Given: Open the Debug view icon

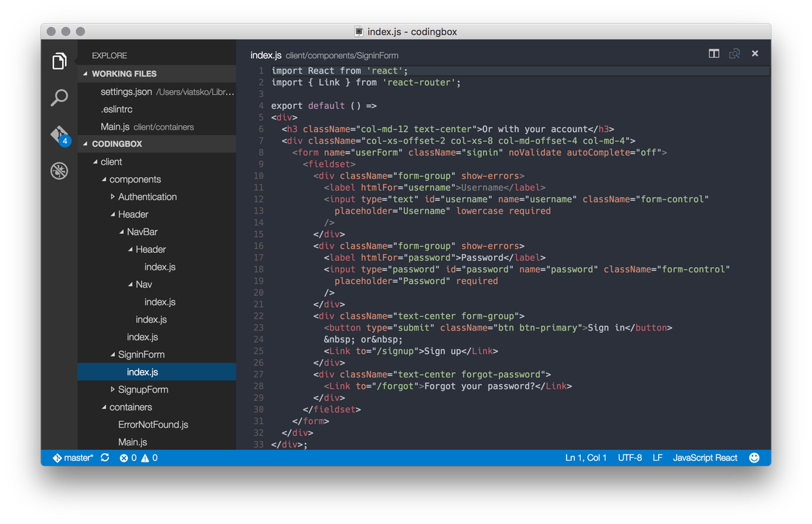Looking at the screenshot, I should tap(60, 171).
